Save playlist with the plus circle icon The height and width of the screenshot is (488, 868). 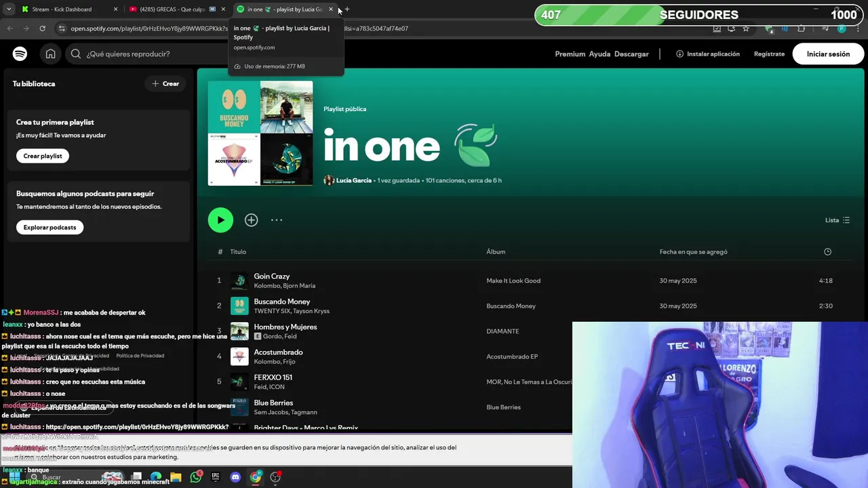coord(252,220)
